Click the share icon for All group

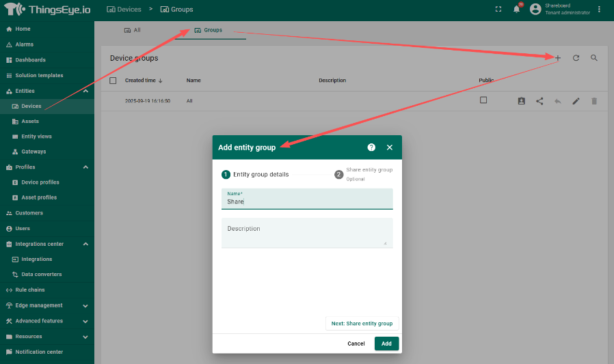539,101
